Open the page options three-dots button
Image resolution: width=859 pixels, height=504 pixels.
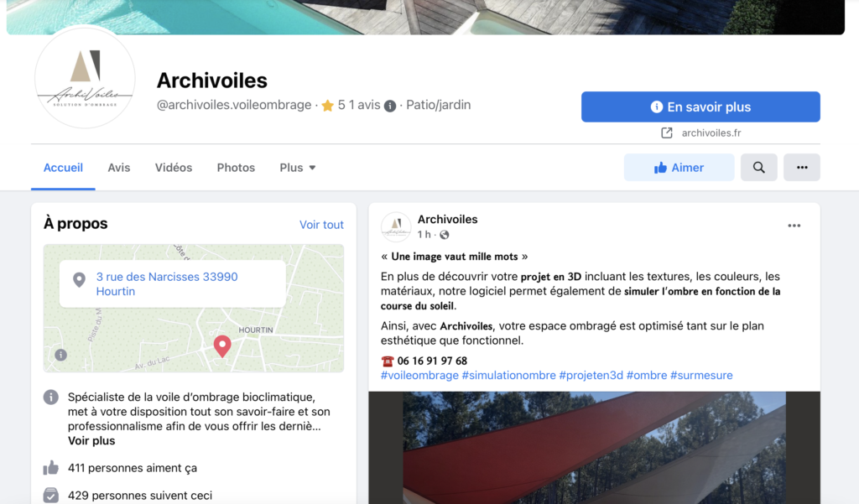pos(802,168)
